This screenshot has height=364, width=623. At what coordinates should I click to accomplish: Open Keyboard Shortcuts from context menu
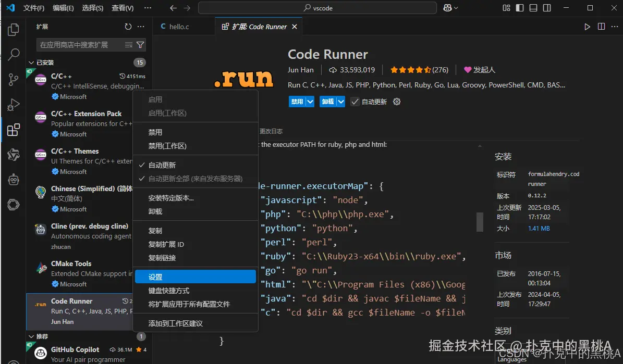pos(195,291)
